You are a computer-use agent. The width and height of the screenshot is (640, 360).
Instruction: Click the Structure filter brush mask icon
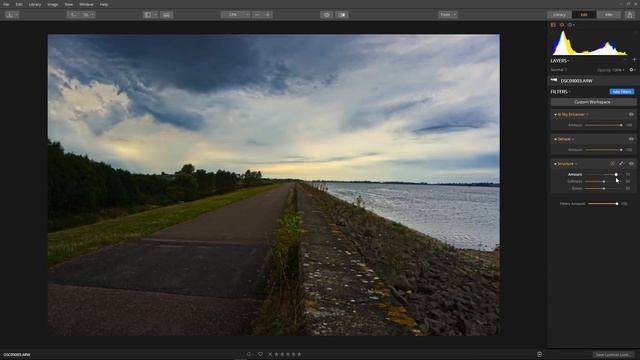click(x=621, y=164)
